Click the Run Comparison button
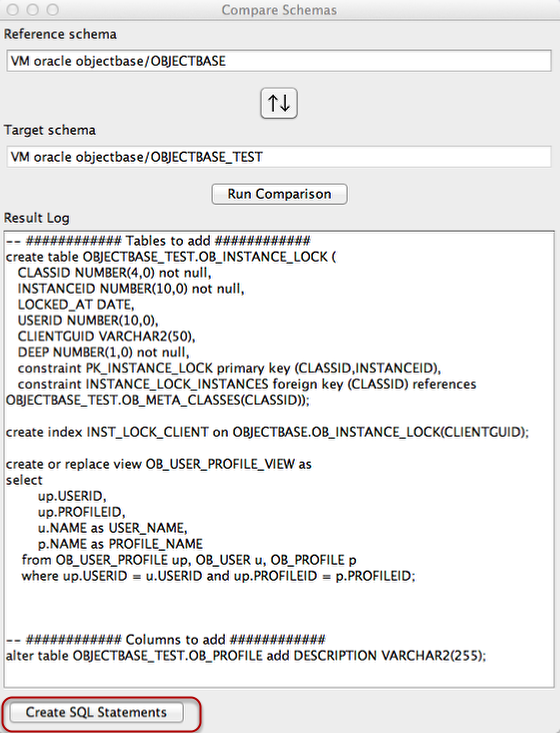The width and height of the screenshot is (560, 733). 279,194
